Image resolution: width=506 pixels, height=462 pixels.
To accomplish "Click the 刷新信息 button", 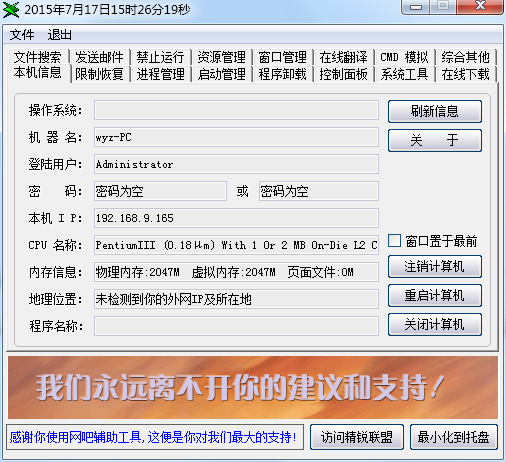I will (x=435, y=111).
